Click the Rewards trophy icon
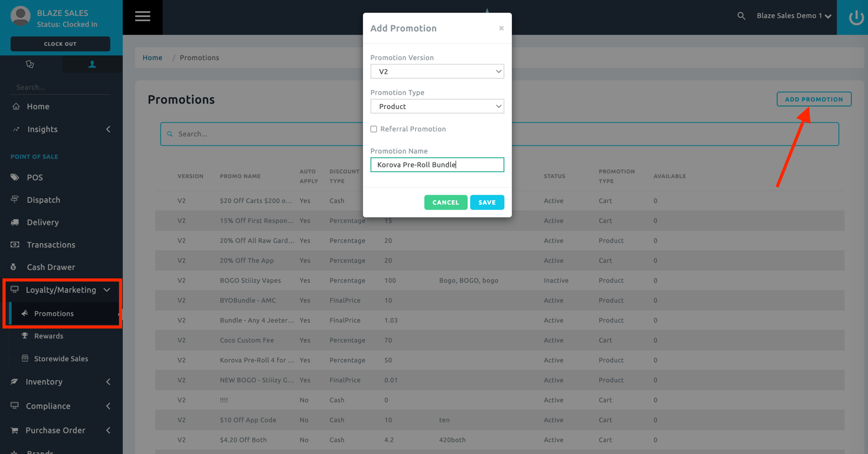This screenshot has width=868, height=454. [x=24, y=335]
